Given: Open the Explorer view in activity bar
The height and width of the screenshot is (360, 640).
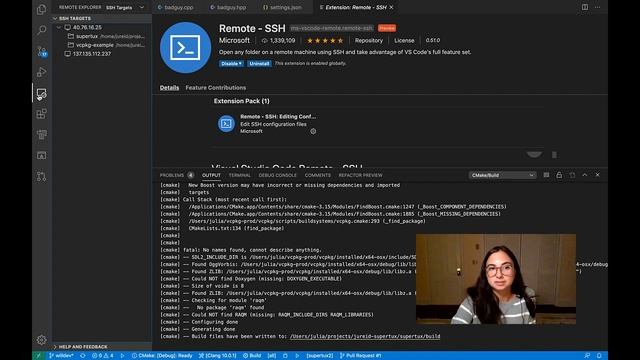Looking at the screenshot, I should [x=42, y=9].
